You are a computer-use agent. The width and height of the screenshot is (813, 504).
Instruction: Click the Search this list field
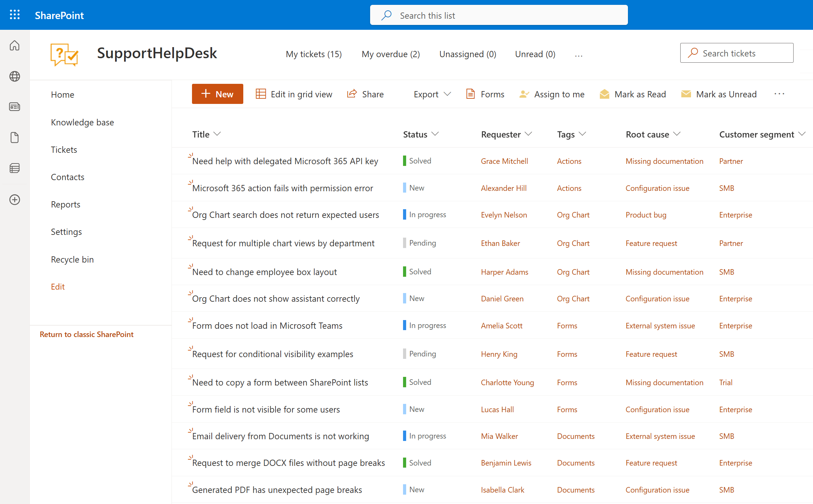[x=499, y=15]
